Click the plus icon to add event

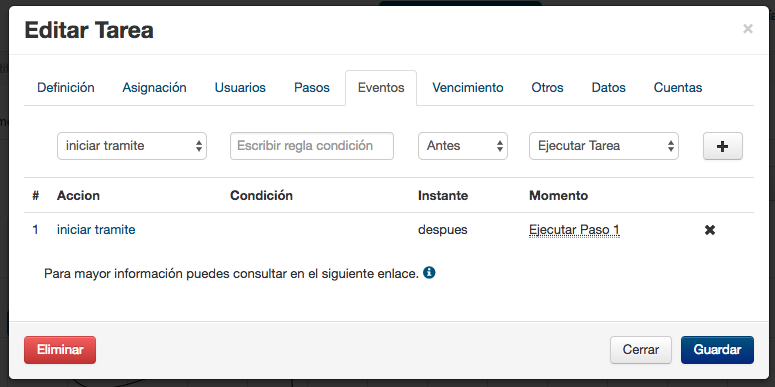click(x=723, y=146)
